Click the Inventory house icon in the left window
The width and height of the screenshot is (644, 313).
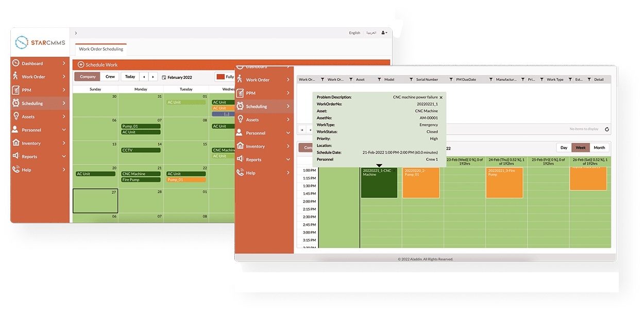point(16,143)
